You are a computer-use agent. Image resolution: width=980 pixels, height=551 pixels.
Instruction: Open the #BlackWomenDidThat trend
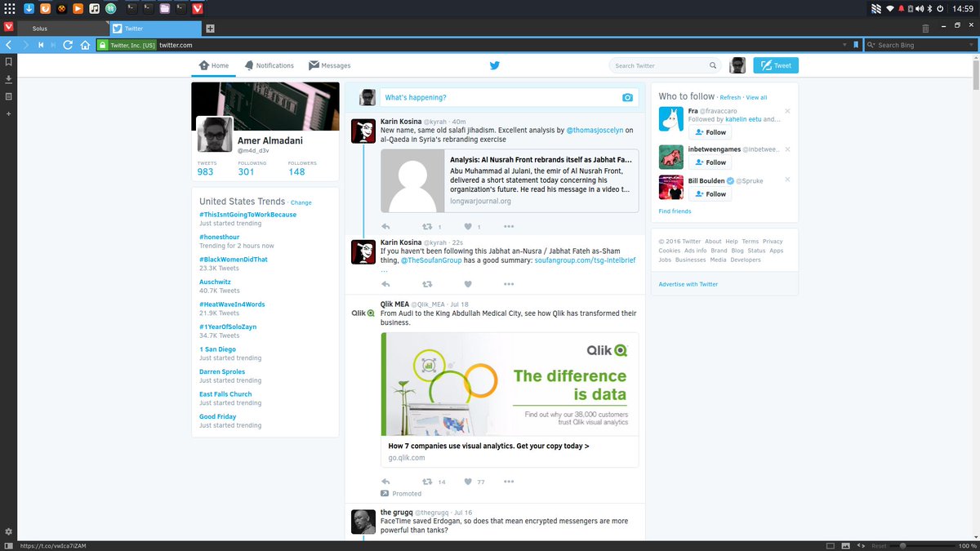[x=234, y=260]
